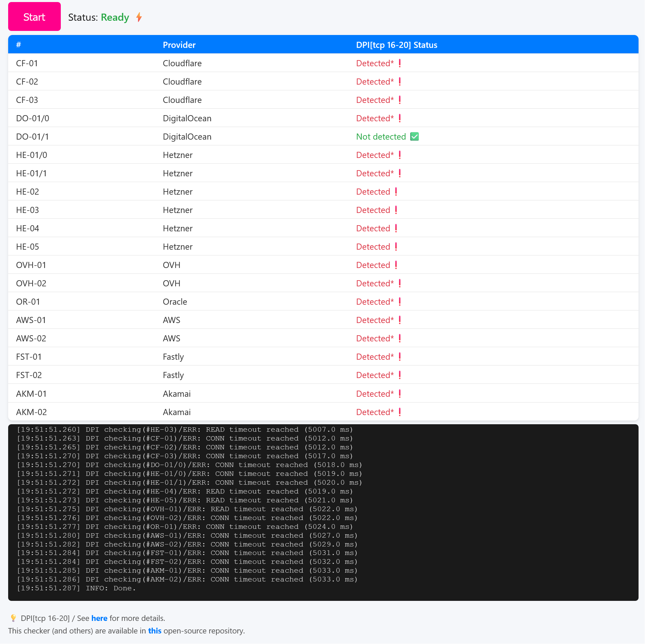645x644 pixels.
Task: Click the #AWS-02 CONN timeout log line
Action: pos(187,544)
